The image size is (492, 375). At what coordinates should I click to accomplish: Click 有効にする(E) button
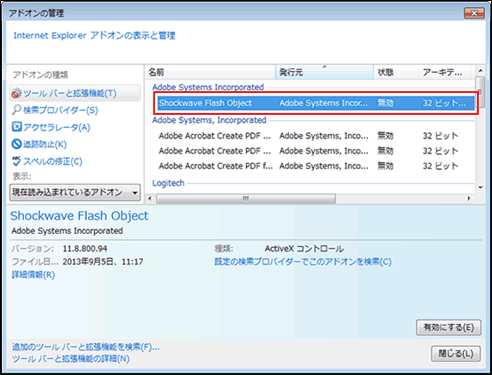[x=449, y=327]
